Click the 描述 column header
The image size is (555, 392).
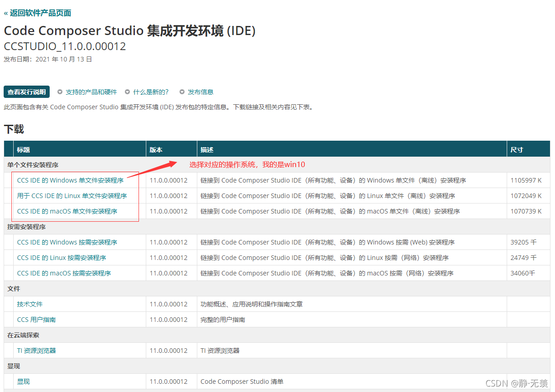pyautogui.click(x=352, y=149)
